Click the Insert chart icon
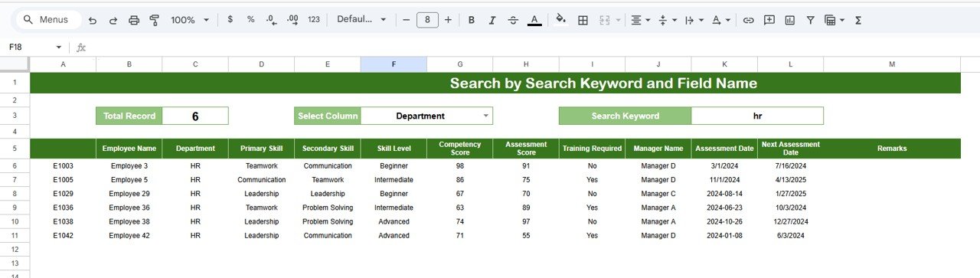Image resolution: width=980 pixels, height=278 pixels. (x=789, y=20)
